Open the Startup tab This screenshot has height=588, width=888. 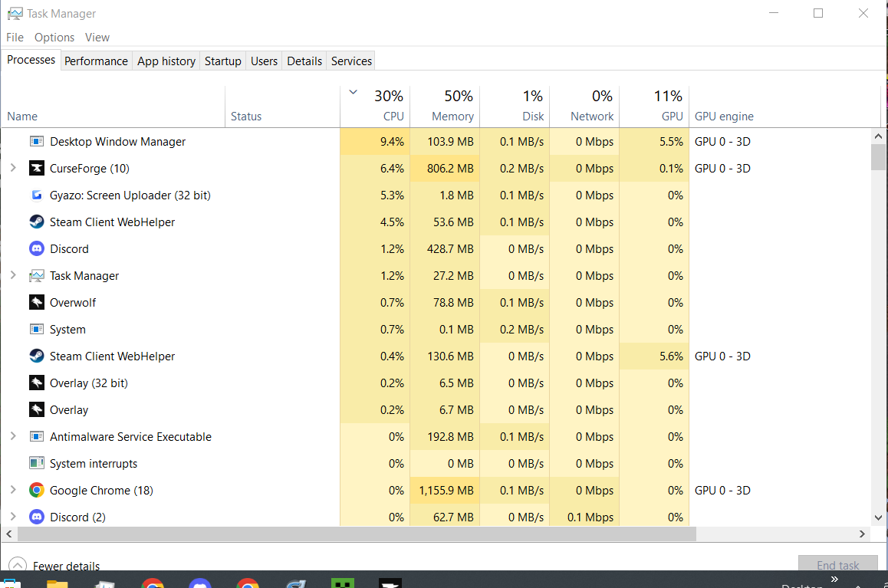pyautogui.click(x=223, y=61)
